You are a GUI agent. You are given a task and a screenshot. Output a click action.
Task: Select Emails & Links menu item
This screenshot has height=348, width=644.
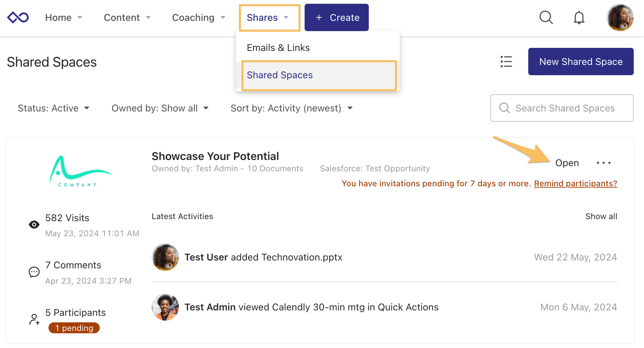[x=278, y=48]
